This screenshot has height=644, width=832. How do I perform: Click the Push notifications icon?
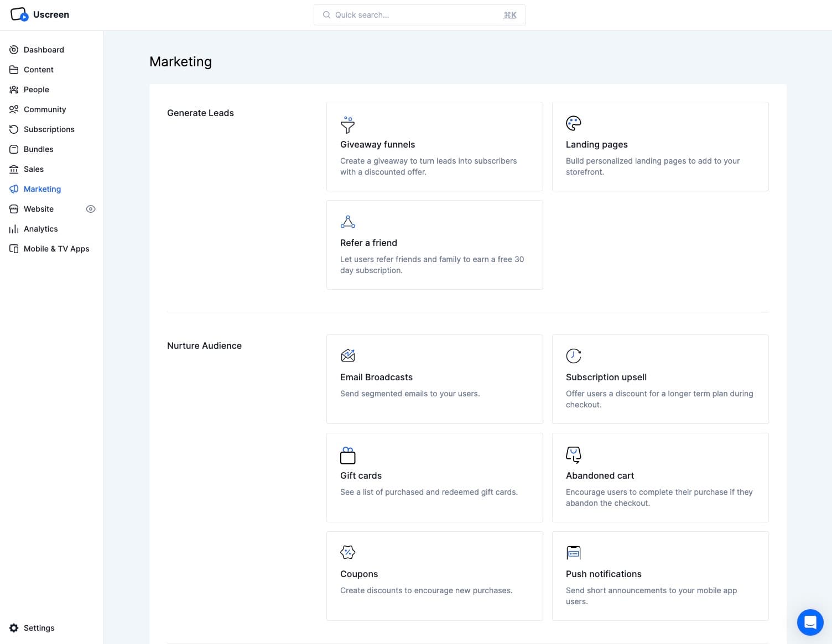point(573,552)
